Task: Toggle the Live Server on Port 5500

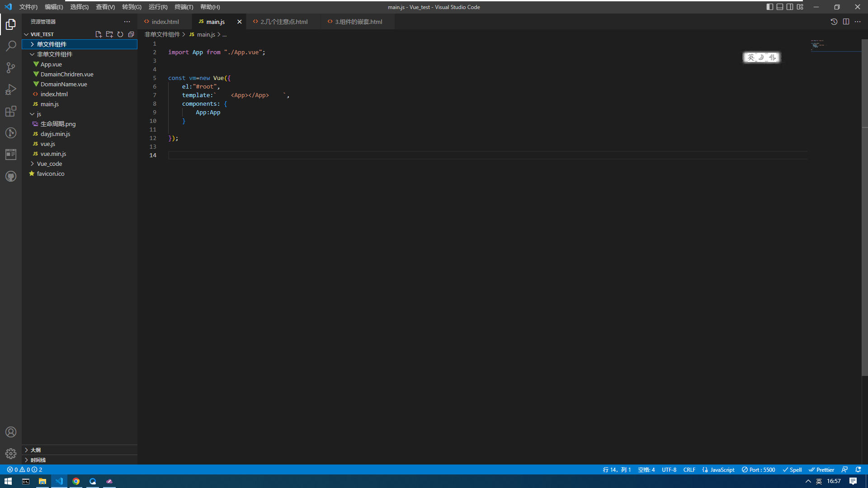Action: coord(758,469)
